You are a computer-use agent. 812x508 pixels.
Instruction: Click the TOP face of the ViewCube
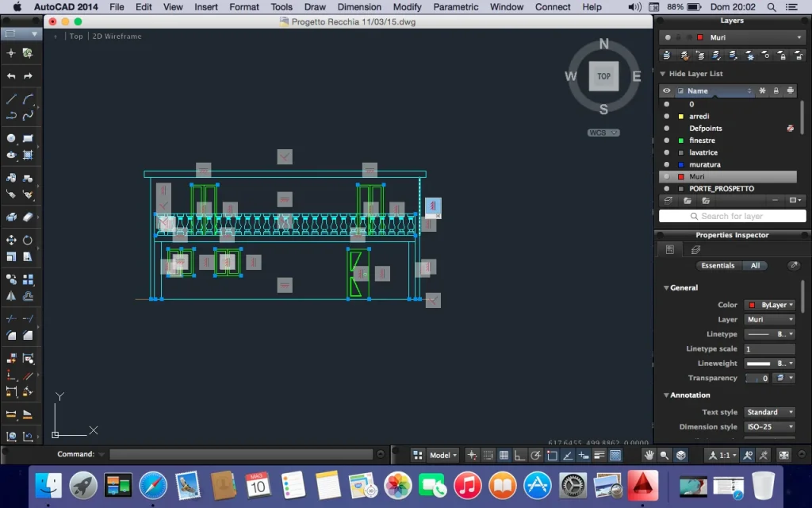(603, 76)
